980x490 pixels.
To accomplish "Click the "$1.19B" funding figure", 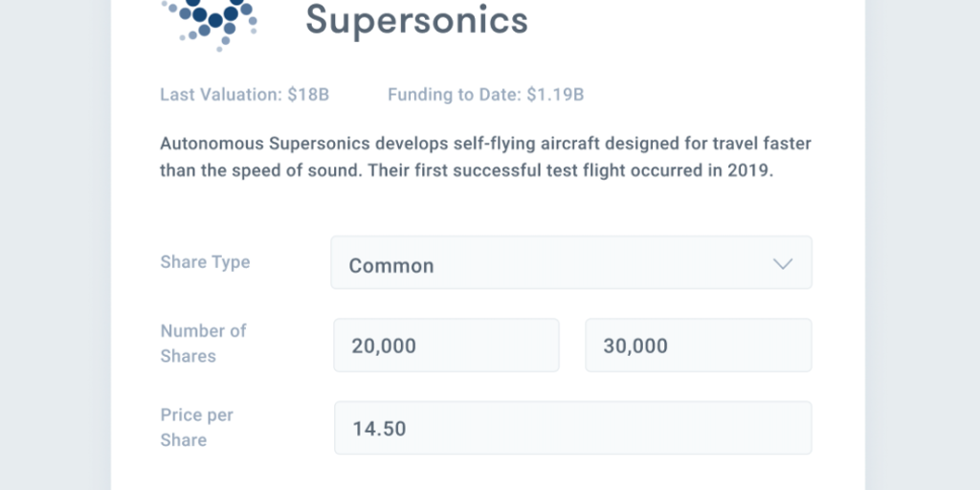I will [555, 95].
